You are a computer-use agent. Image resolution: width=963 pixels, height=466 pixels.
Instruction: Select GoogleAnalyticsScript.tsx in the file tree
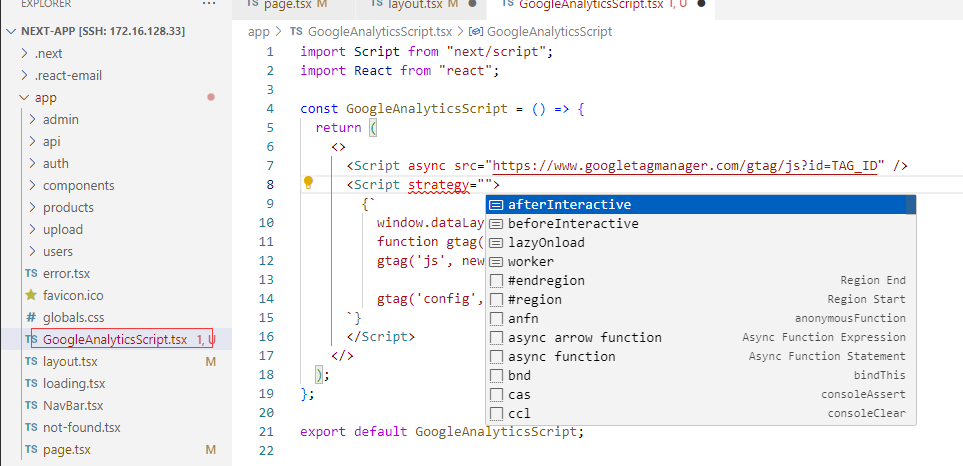click(x=115, y=340)
